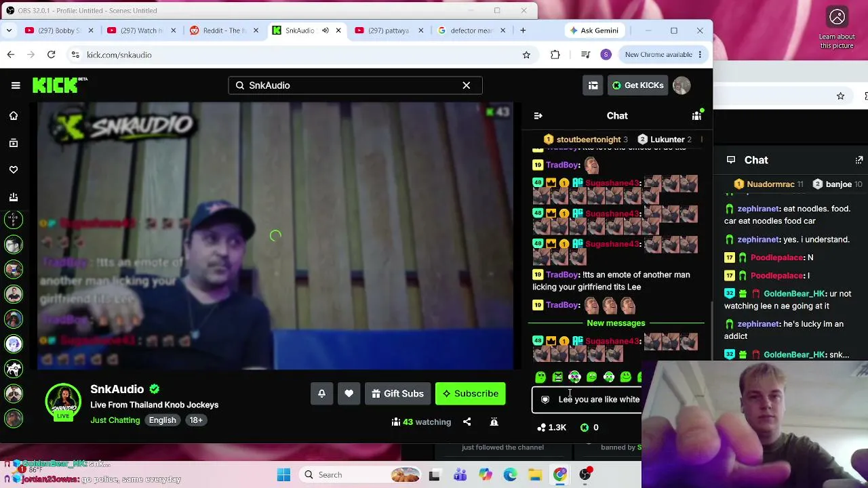Clear the SnkAudio search text

pyautogui.click(x=467, y=85)
